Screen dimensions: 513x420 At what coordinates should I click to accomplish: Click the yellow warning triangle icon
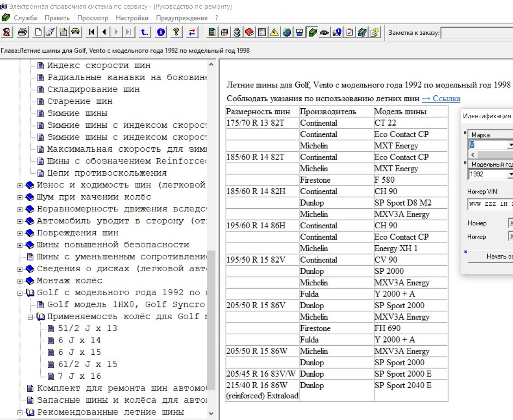[274, 32]
